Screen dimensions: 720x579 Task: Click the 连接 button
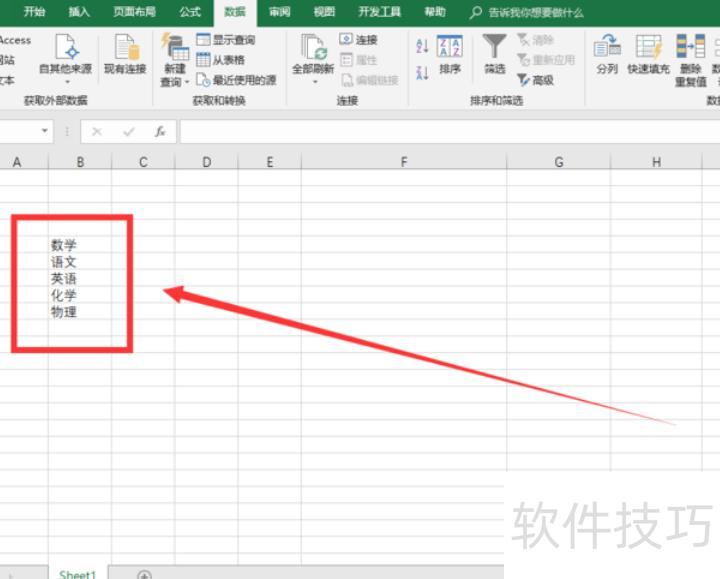[x=359, y=39]
